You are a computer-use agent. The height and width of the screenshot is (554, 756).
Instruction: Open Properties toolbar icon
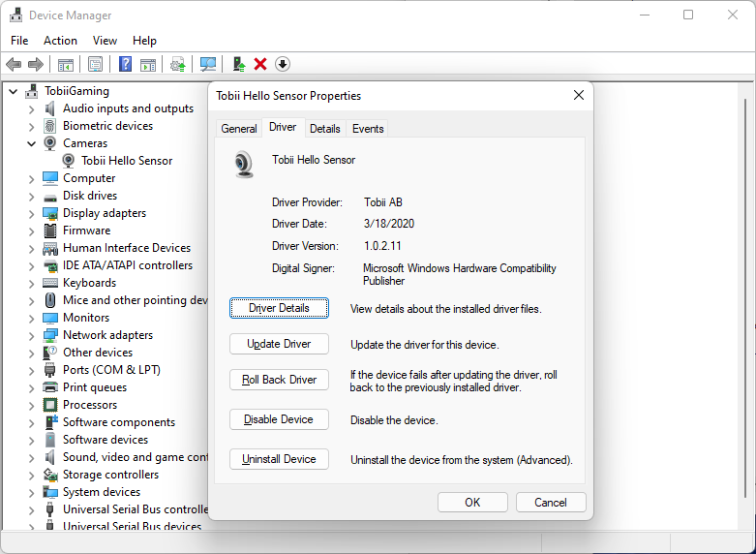96,64
